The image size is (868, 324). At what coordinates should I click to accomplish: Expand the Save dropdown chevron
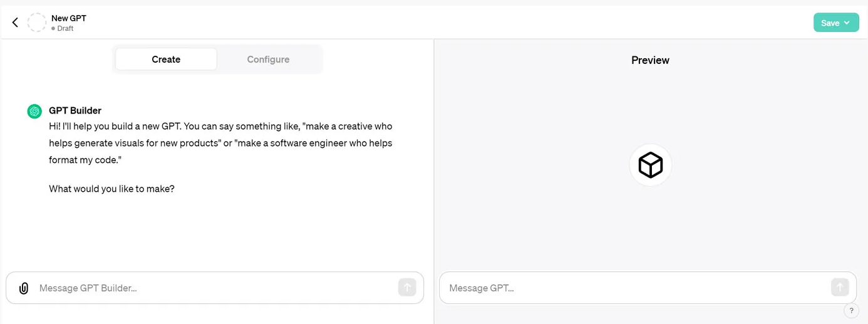click(x=847, y=23)
